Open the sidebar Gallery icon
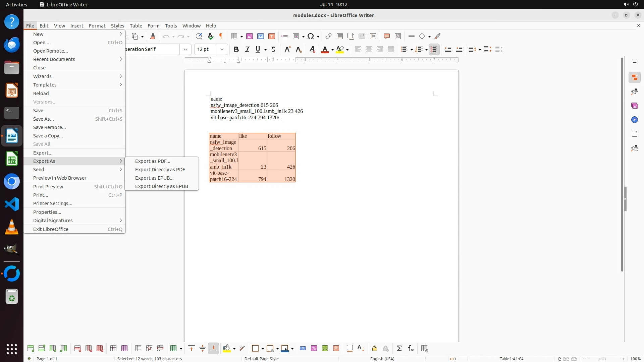Viewport: 644px width, 362px height. click(x=634, y=106)
